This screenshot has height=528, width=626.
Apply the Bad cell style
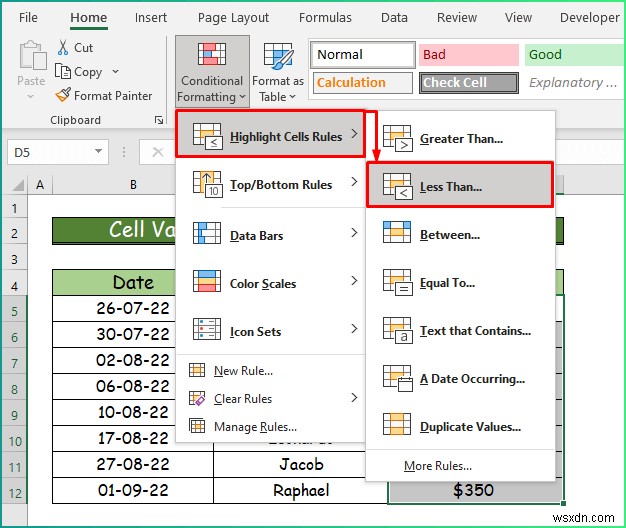point(469,55)
